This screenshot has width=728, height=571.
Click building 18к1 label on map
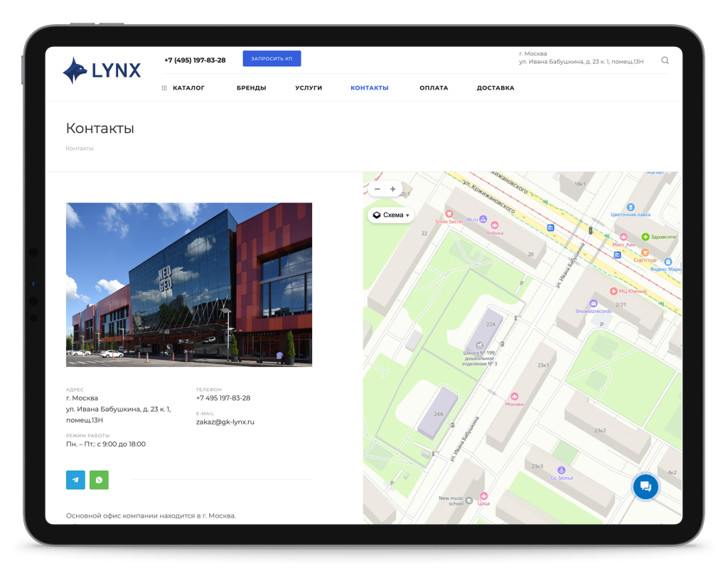point(580,184)
